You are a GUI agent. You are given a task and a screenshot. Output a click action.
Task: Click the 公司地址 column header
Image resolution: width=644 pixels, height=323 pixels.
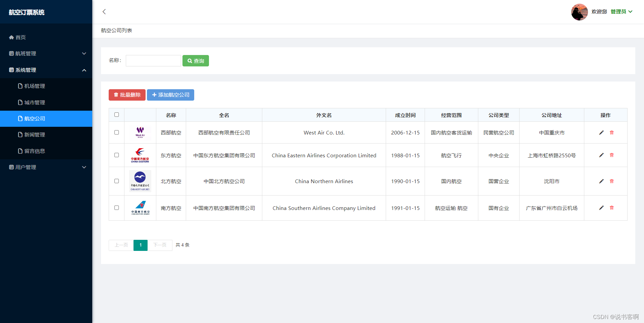552,115
